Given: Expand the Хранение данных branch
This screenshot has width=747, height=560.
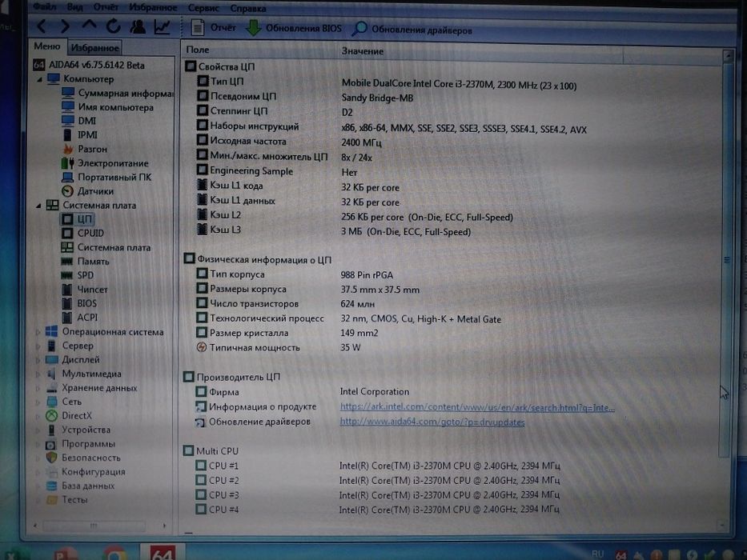Looking at the screenshot, I should (x=38, y=388).
